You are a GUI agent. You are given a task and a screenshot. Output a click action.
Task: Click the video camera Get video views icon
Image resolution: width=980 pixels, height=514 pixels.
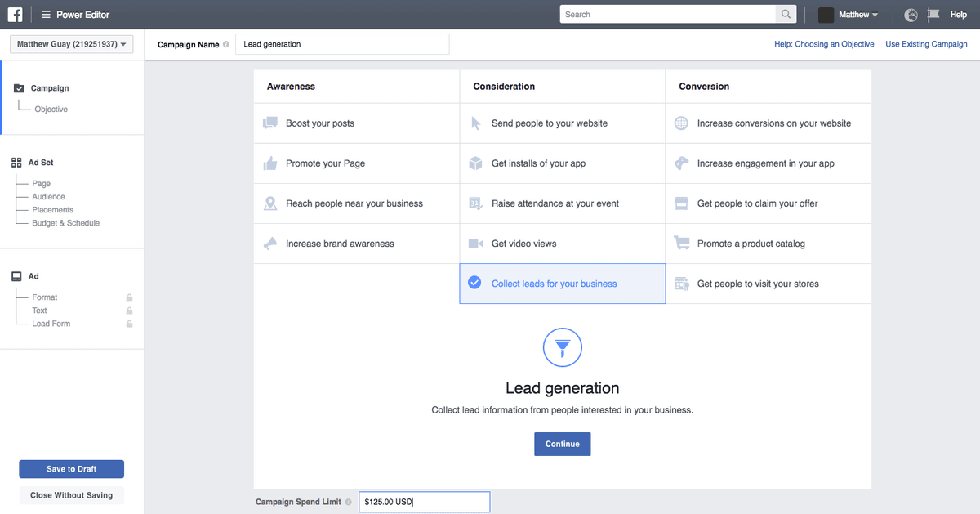(476, 244)
